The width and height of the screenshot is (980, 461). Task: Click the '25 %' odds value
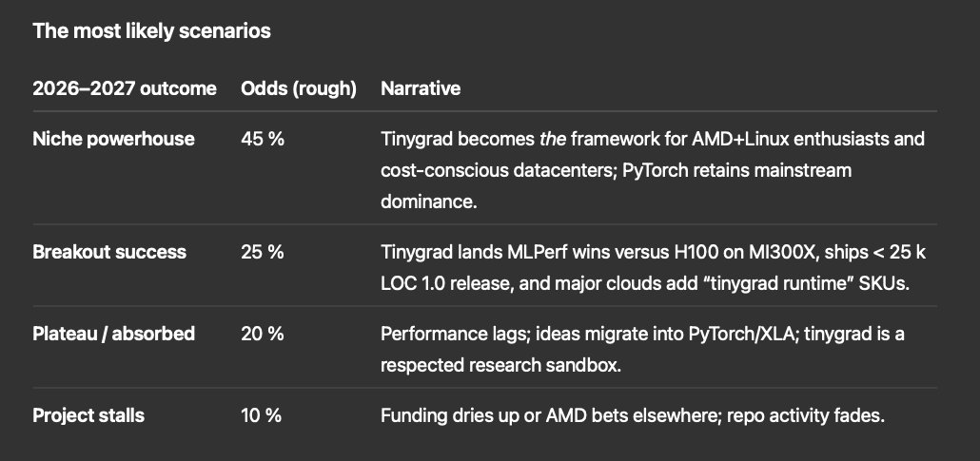263,252
